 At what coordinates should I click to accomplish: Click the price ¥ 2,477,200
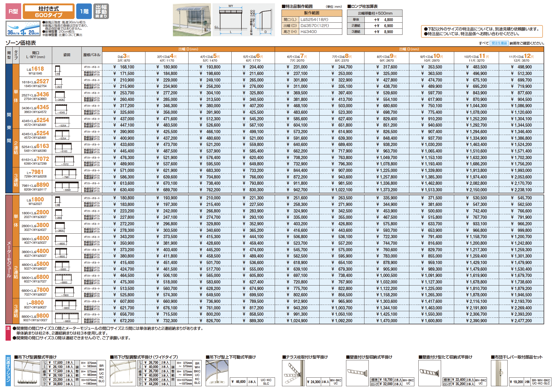click(x=521, y=321)
